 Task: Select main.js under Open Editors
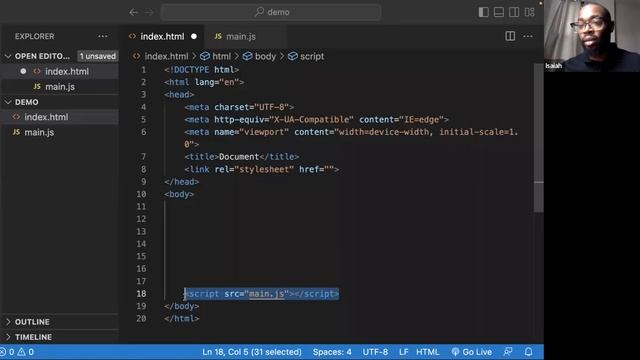click(x=60, y=87)
